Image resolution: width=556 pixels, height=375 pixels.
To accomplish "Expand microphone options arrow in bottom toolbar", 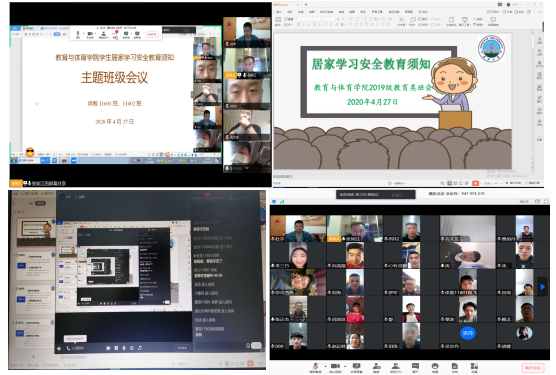I will point(325,366).
